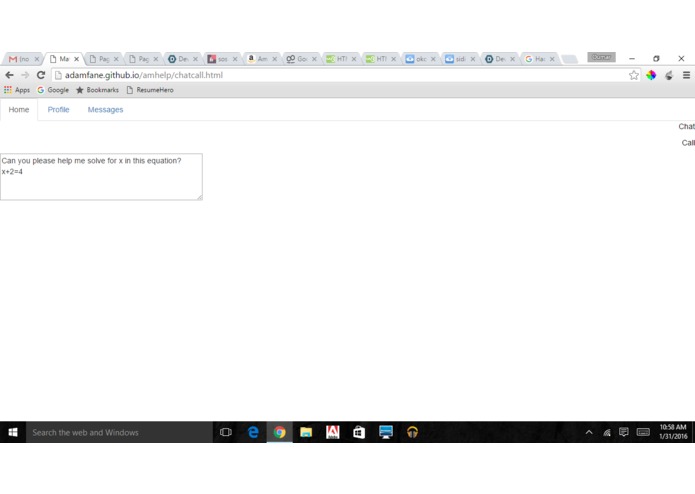Bookmark this page with the star icon
The width and height of the screenshot is (695, 494).
634,75
